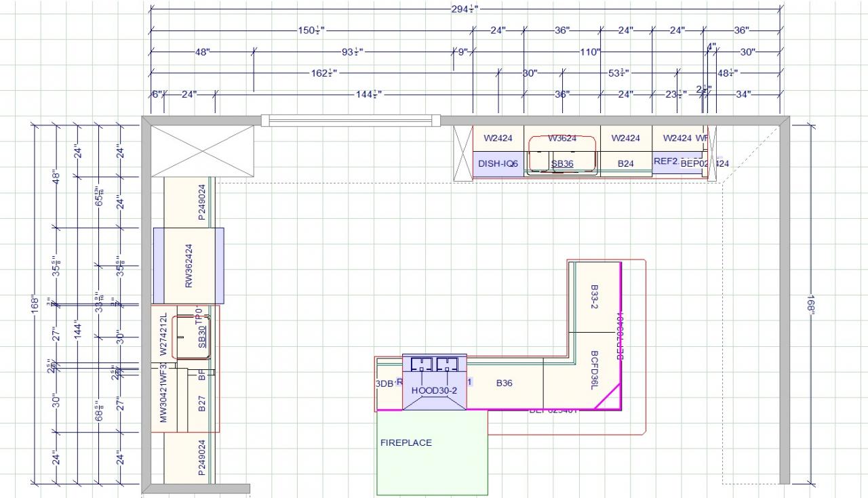Select the B24 base cabinet
Viewport: 868px width, 498px height.
(x=625, y=164)
